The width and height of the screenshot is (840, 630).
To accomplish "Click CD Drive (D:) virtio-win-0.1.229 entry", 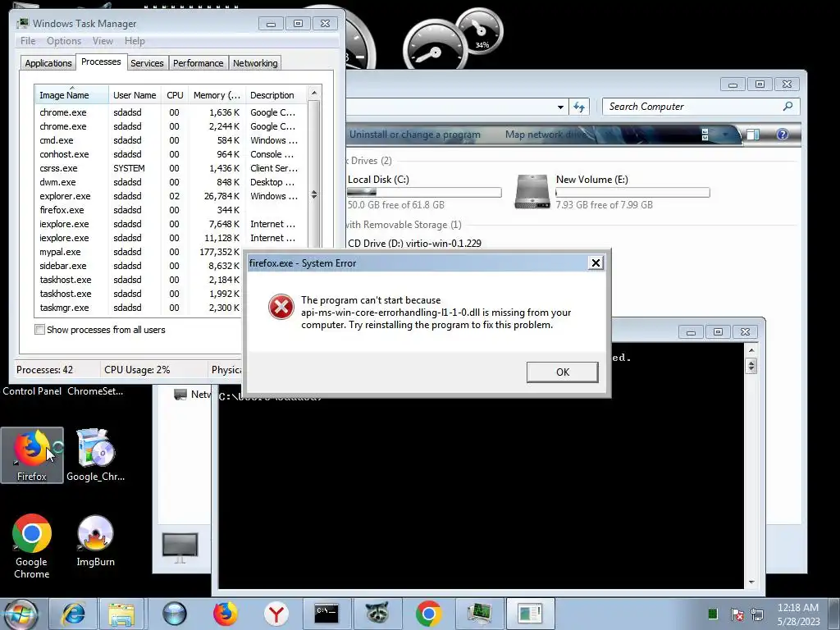I will coord(414,243).
